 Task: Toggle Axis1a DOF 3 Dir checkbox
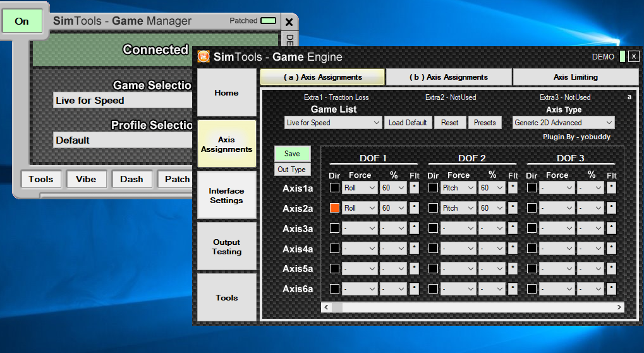(x=532, y=188)
